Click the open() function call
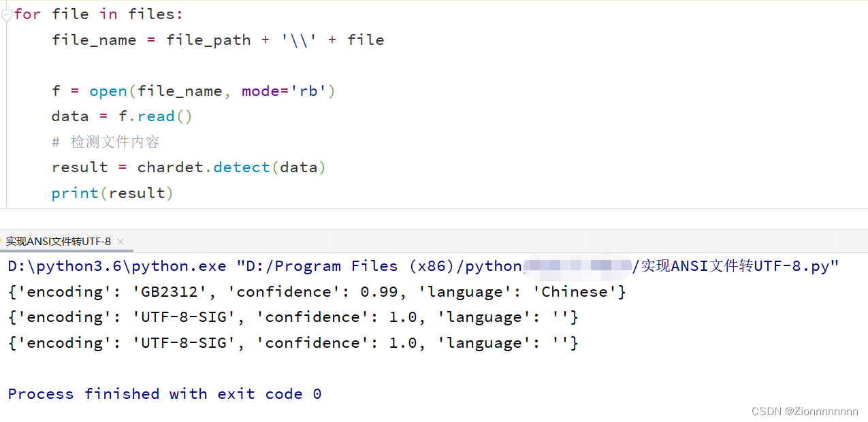Image resolution: width=868 pixels, height=422 pixels. [x=109, y=91]
